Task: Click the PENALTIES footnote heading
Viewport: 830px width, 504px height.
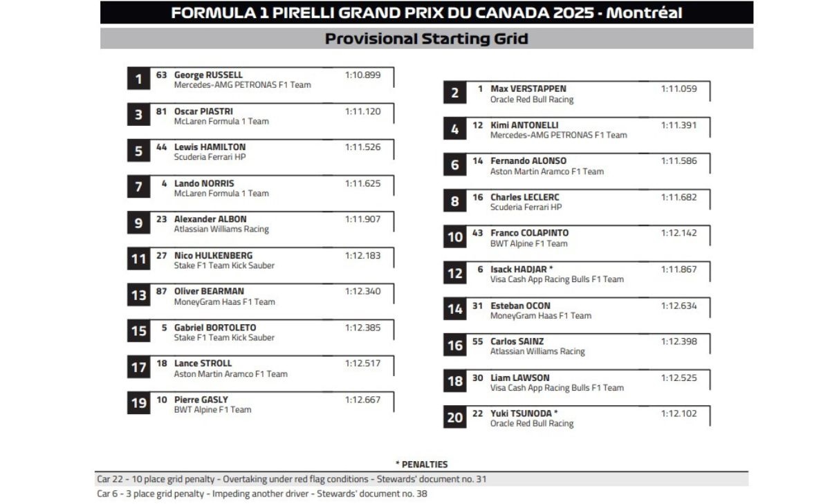Action: tap(421, 465)
